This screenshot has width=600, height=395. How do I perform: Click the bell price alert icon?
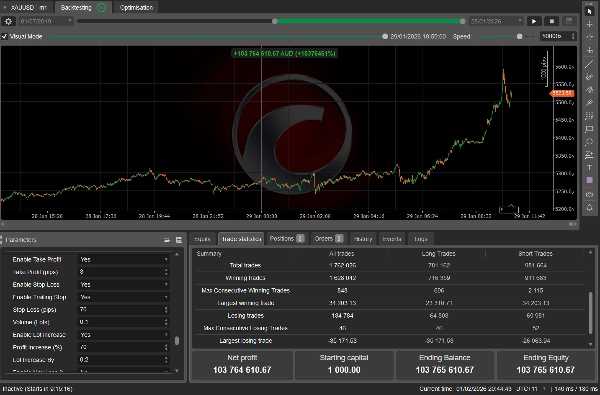coord(589,207)
